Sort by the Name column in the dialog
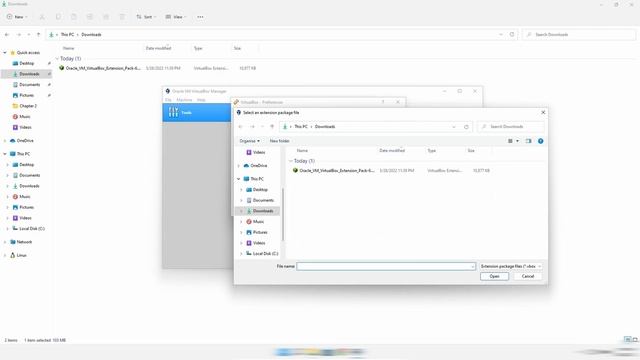 tap(302, 151)
